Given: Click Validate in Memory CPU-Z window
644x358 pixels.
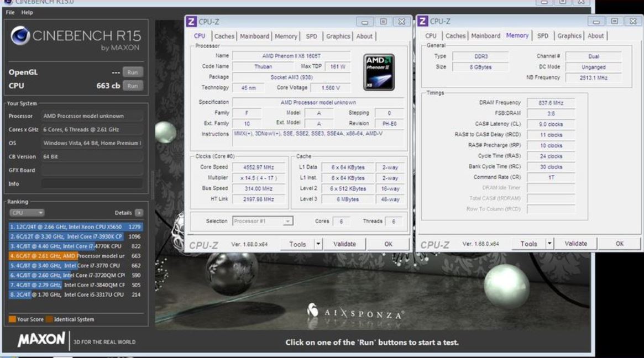Looking at the screenshot, I should [x=576, y=244].
